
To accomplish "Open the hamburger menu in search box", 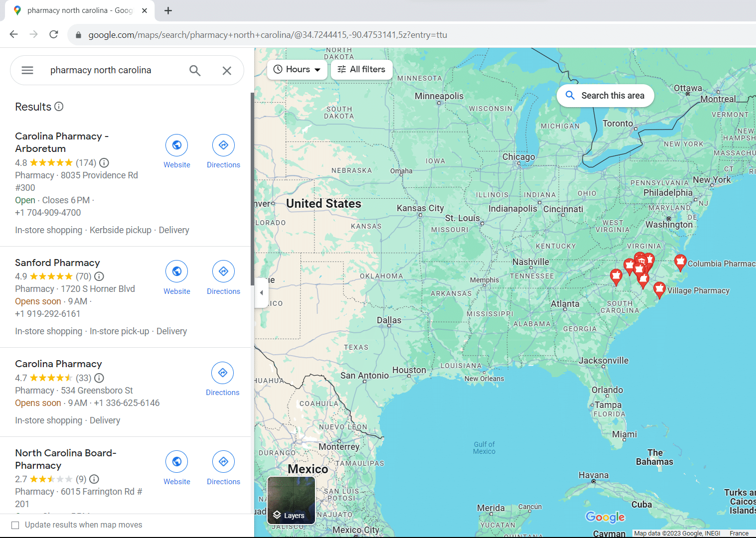I will click(x=27, y=70).
